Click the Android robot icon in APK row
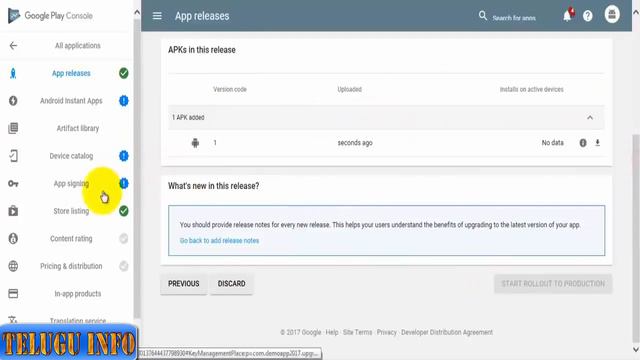Viewport: 640px width, 360px height. [x=195, y=143]
